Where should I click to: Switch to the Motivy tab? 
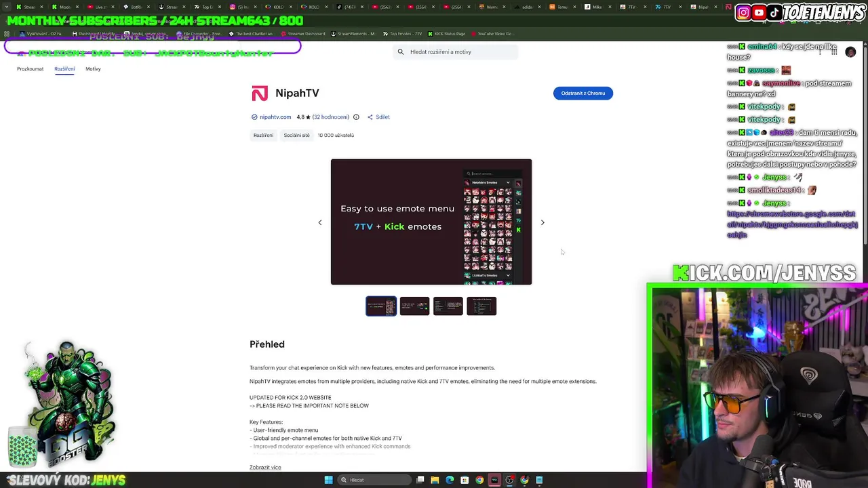point(93,69)
